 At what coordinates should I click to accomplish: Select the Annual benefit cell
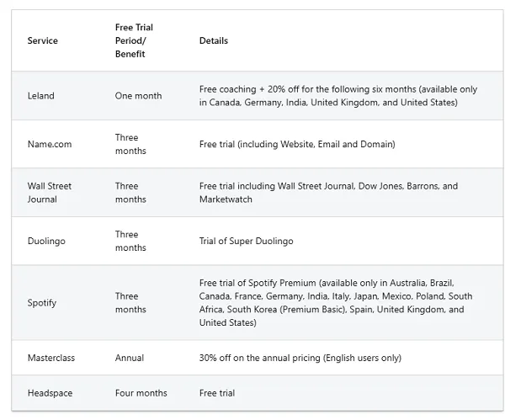coord(130,358)
